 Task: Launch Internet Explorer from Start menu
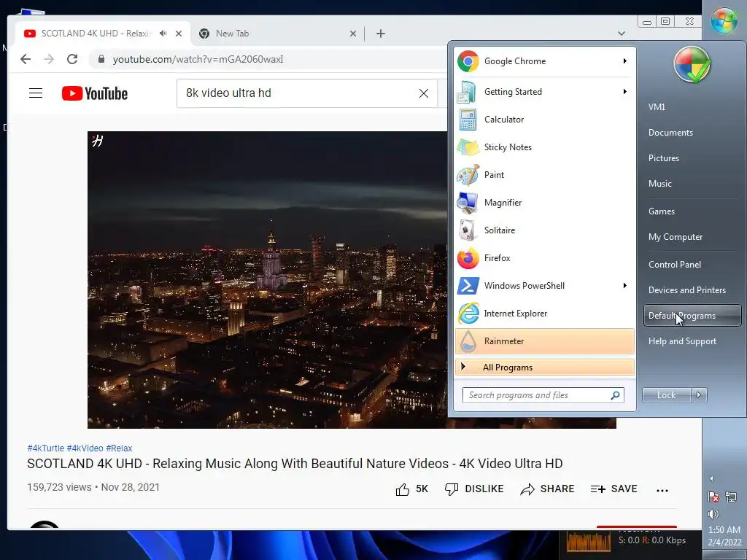coord(545,314)
